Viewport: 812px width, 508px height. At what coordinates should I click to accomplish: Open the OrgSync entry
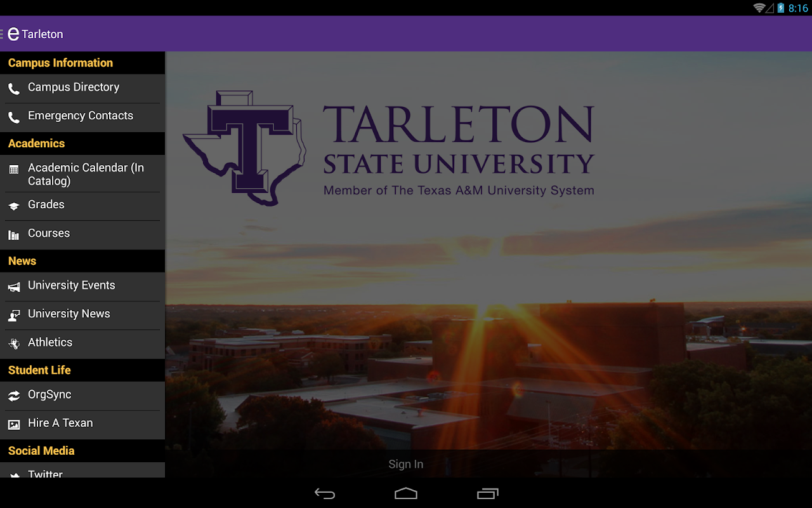coord(82,396)
